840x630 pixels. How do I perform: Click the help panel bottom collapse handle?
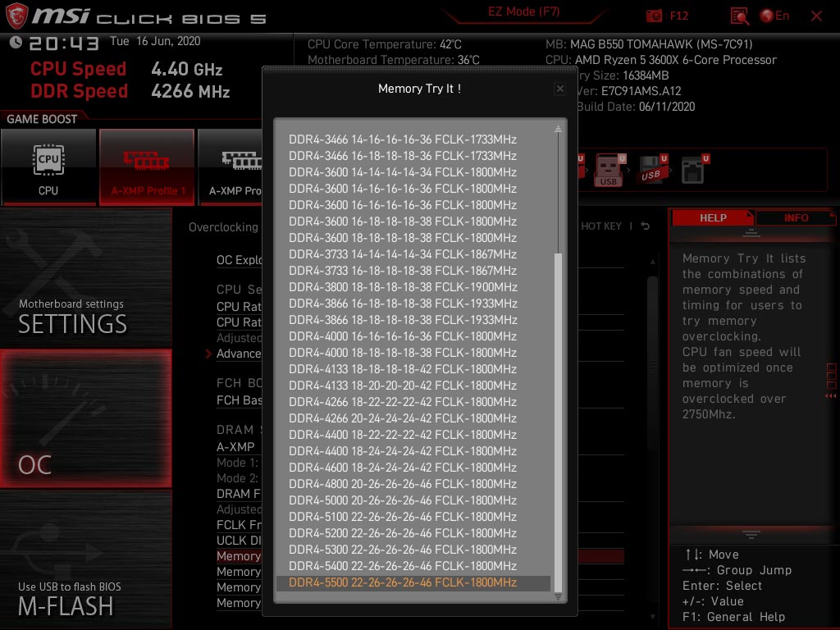[751, 534]
